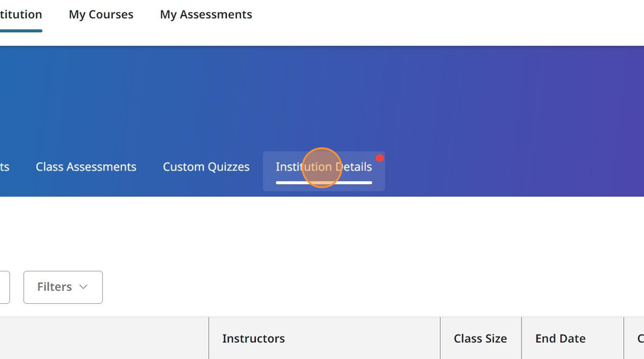Viewport: 644px width, 359px height.
Task: Click the partially visible control left of Filters
Action: 5,287
